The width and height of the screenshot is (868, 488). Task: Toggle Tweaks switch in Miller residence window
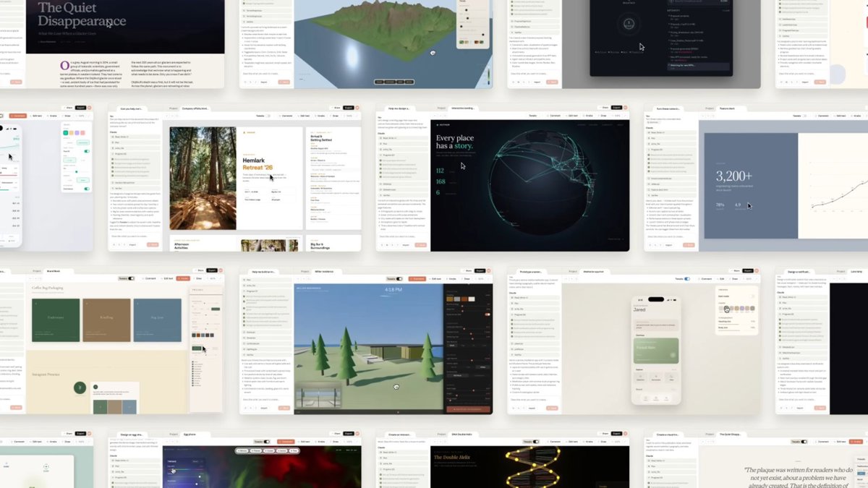(x=399, y=278)
